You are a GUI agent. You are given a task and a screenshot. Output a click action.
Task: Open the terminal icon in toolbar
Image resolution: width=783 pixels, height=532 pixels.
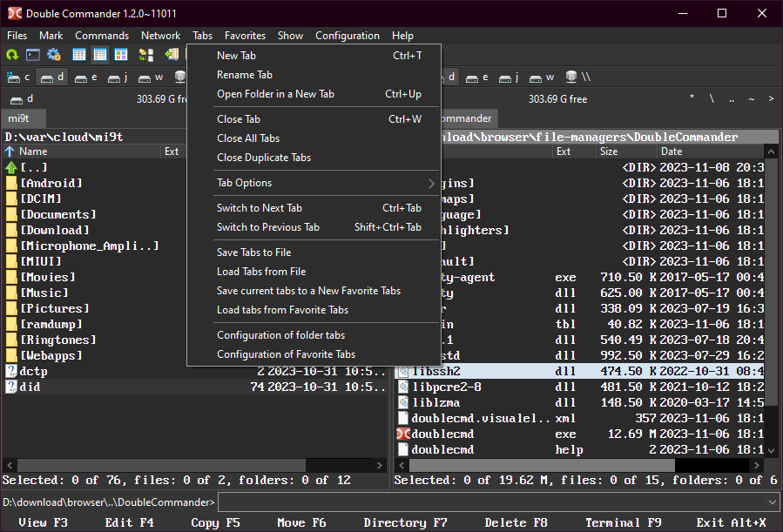[33, 55]
